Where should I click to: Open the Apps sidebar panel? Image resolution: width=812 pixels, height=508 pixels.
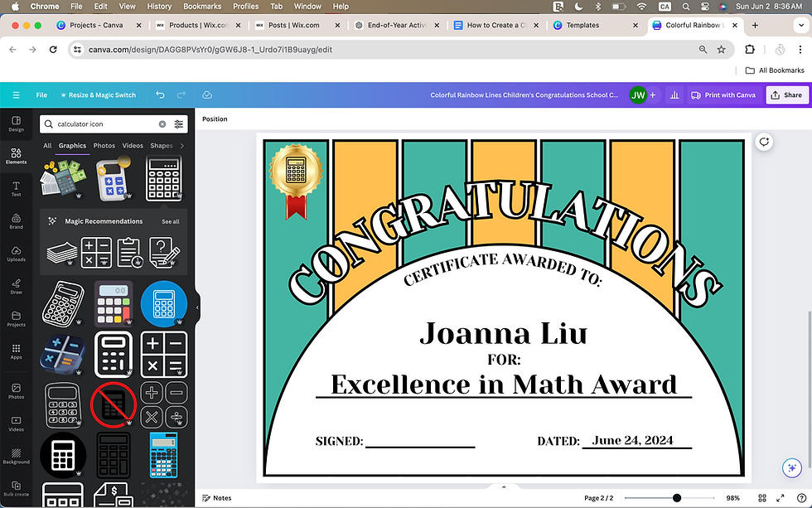[x=16, y=351]
